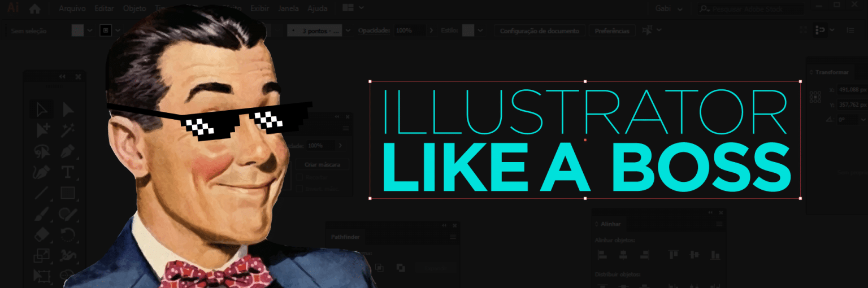Click horizontal align left icon in Alinhar
This screenshot has width=868, height=288.
(602, 255)
